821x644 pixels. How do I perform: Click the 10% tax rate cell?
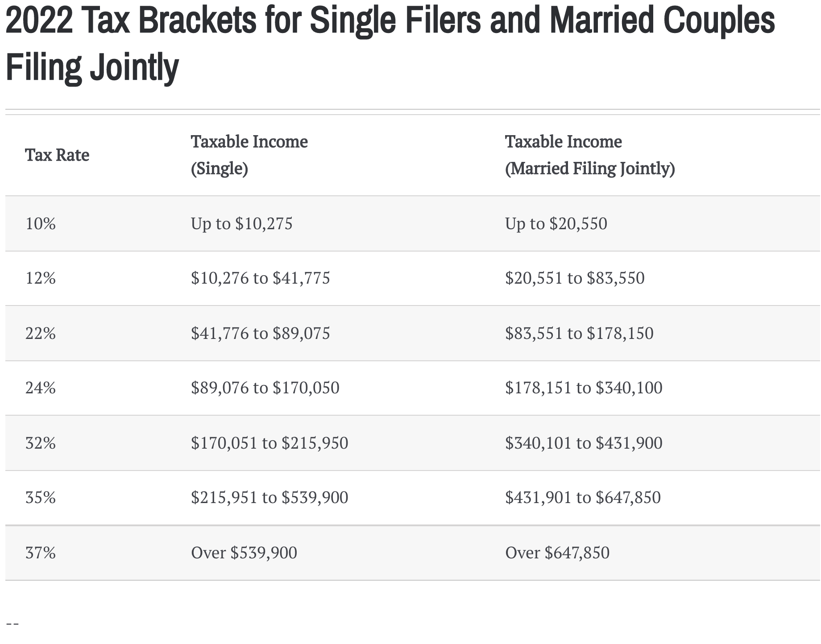point(41,223)
